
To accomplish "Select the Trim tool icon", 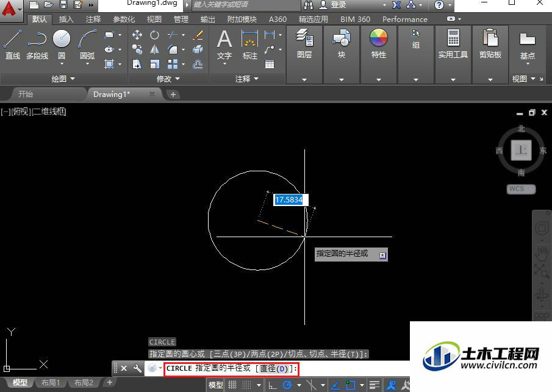I will pos(173,35).
